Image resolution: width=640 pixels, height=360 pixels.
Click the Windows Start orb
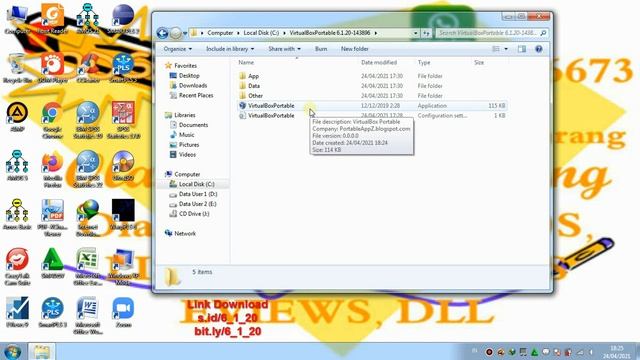(x=13, y=352)
